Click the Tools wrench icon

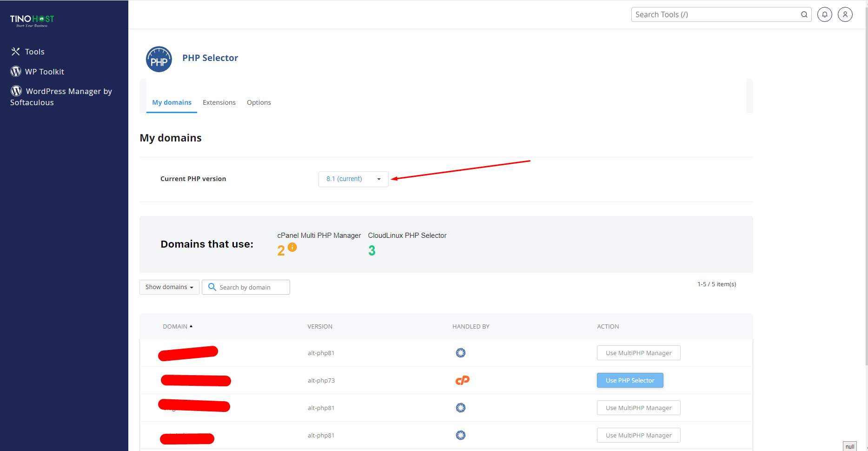(x=16, y=51)
